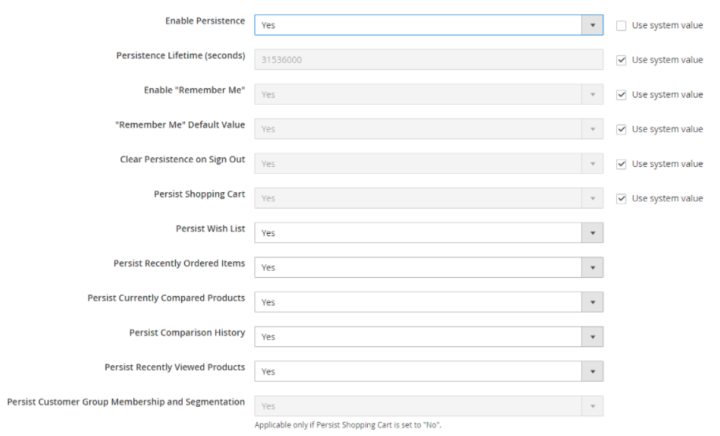
Task: Click the Persistence Lifetime (seconds) label
Action: click(x=180, y=56)
